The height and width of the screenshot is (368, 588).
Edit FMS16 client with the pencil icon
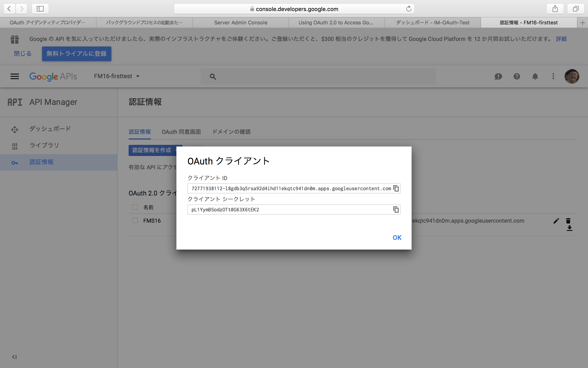[x=556, y=221]
